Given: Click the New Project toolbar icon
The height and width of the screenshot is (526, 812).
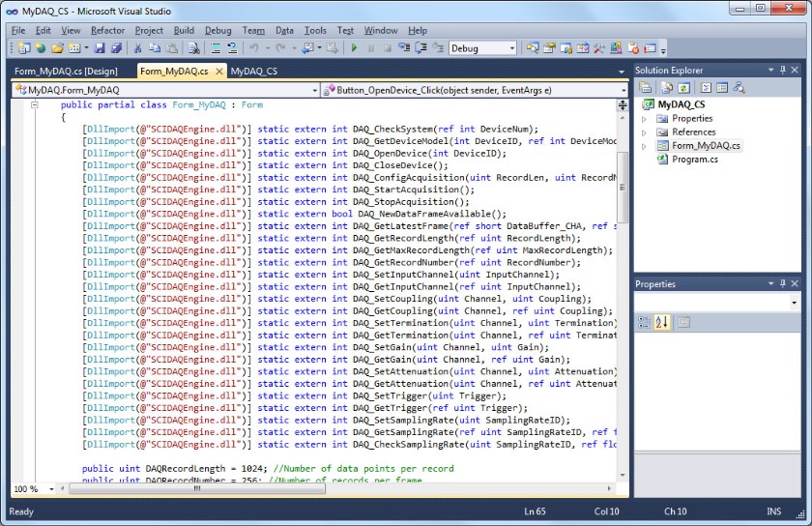Looking at the screenshot, I should click(24, 48).
